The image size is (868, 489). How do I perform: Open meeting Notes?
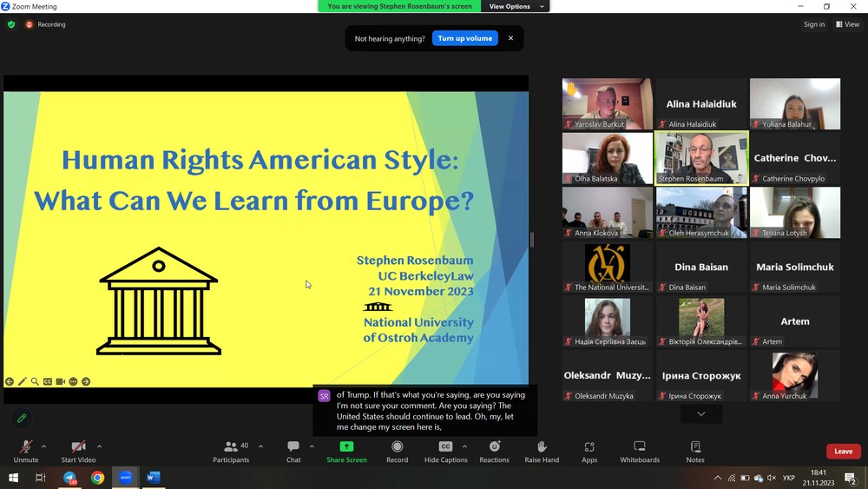[x=695, y=450]
